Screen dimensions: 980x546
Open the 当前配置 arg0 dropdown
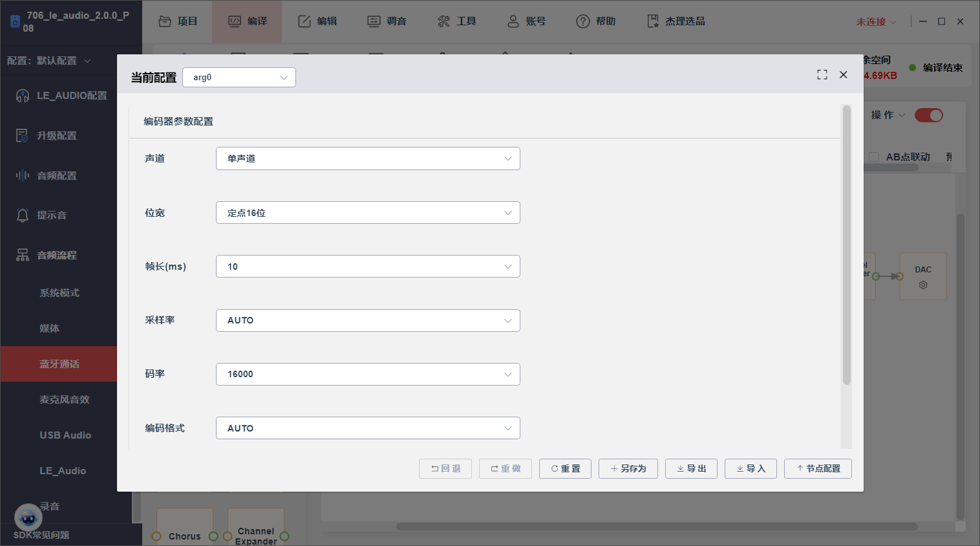(x=239, y=78)
